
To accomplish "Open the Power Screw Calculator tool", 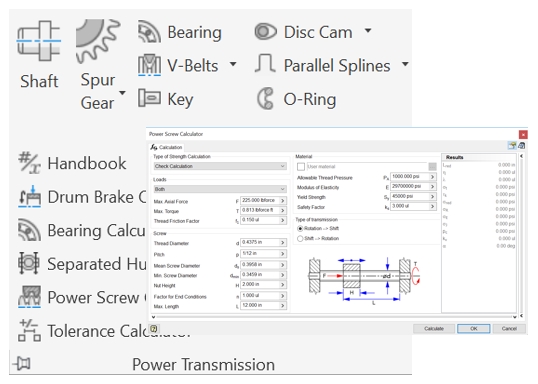I will click(x=82, y=297).
